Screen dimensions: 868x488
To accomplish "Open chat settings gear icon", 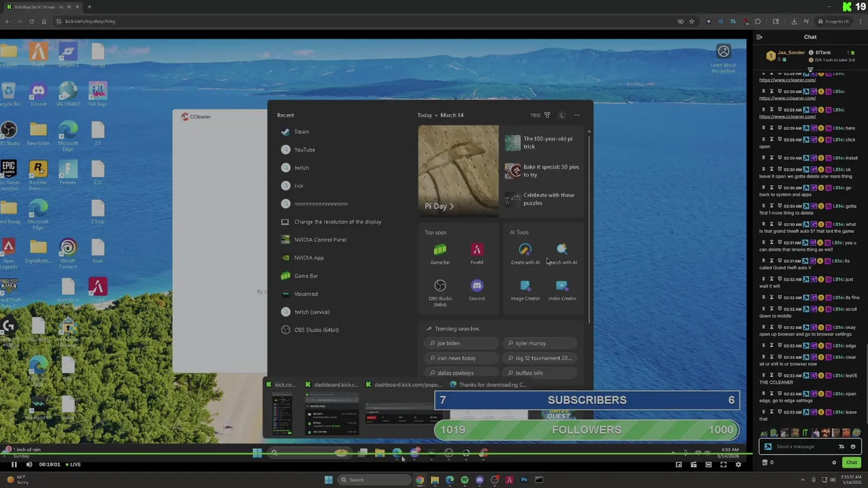I will (834, 462).
